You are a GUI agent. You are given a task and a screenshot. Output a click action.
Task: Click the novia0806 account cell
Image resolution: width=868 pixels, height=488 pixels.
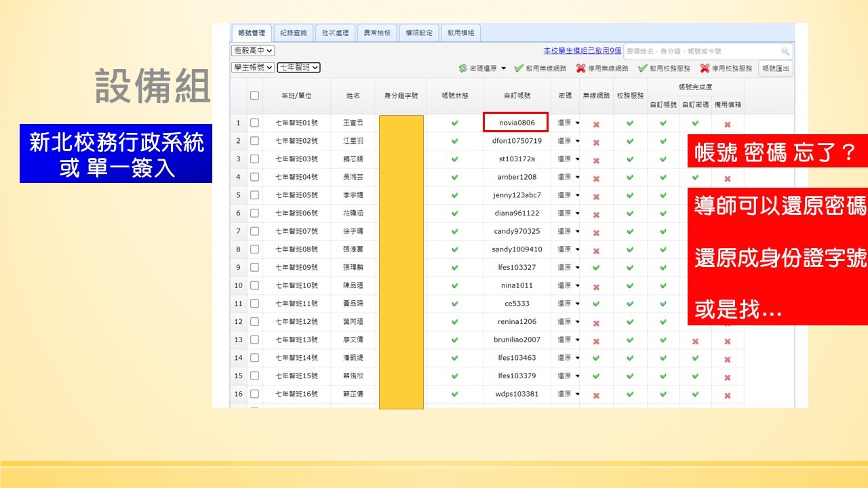(516, 123)
